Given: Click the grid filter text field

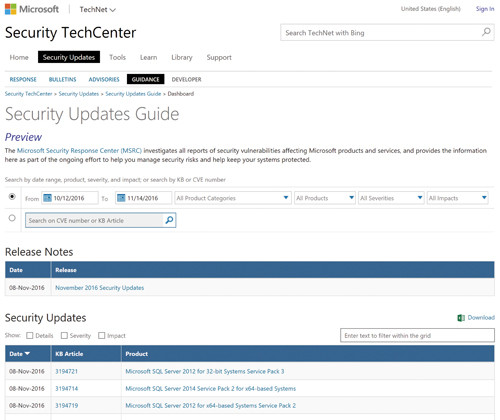Looking at the screenshot, I should pos(417,335).
